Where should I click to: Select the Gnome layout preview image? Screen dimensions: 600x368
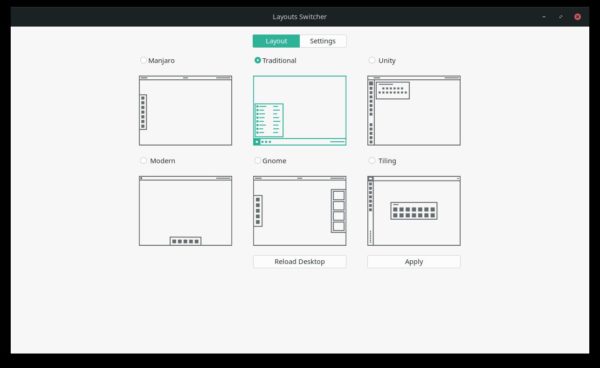(x=300, y=211)
